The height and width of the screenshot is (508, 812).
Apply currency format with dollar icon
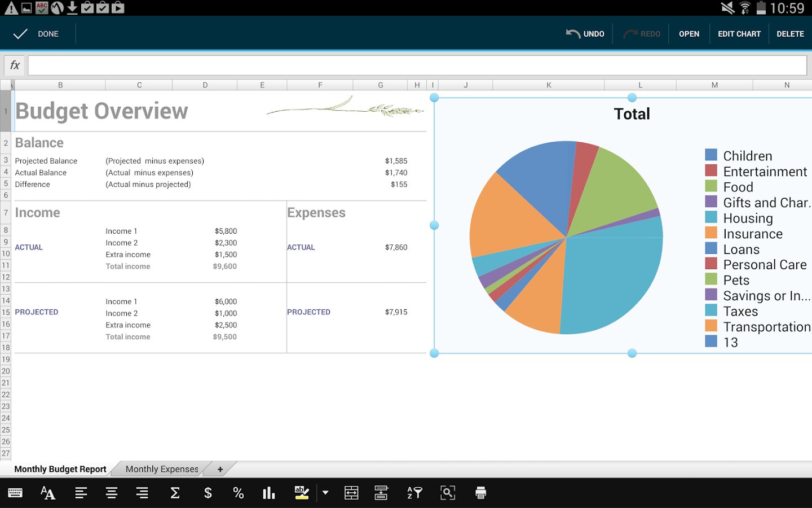click(208, 493)
